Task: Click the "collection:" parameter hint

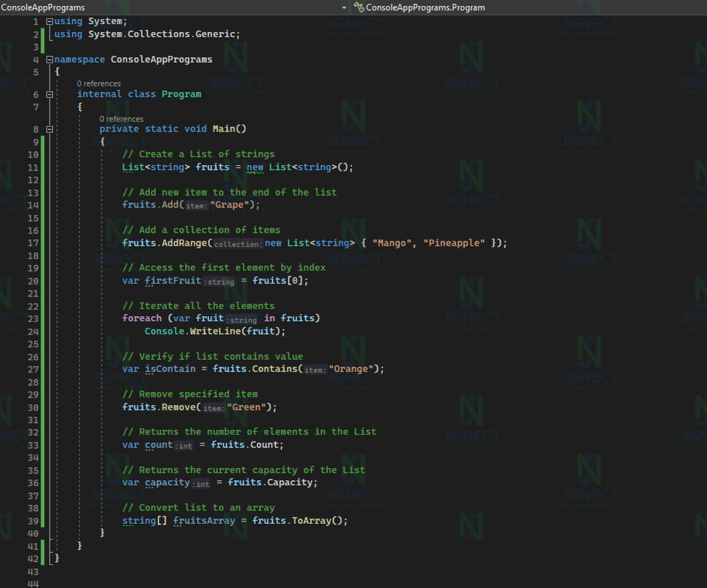Action: [x=238, y=244]
